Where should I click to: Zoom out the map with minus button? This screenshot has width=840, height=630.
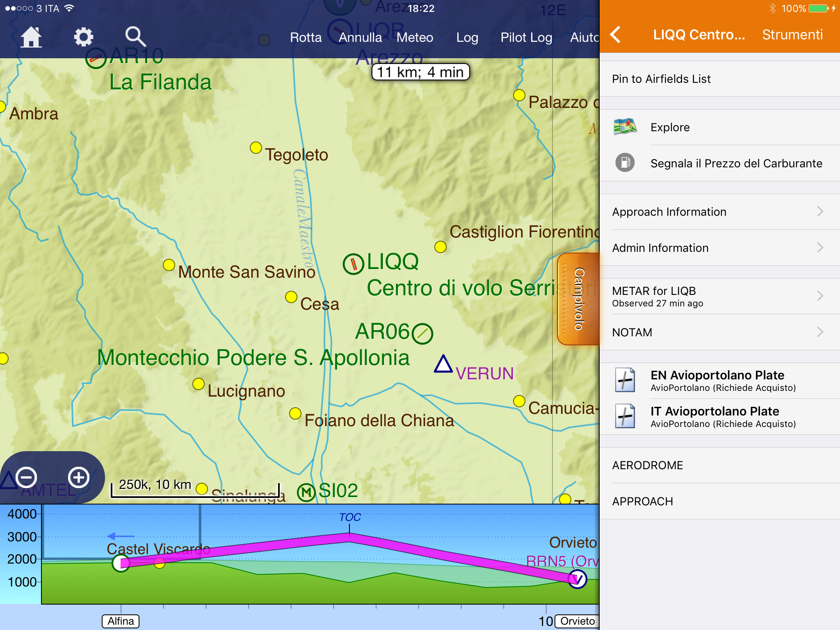coord(27,477)
